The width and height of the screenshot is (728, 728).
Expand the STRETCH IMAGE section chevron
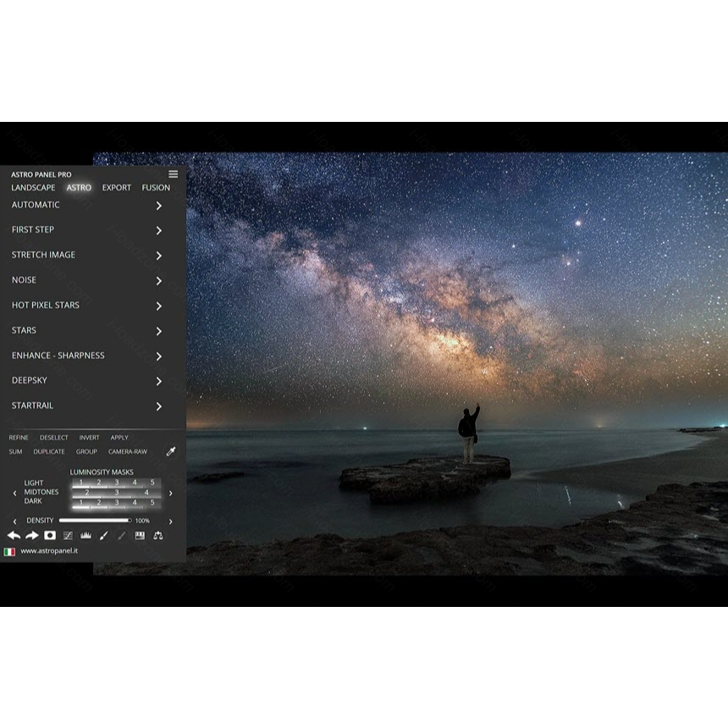click(159, 256)
